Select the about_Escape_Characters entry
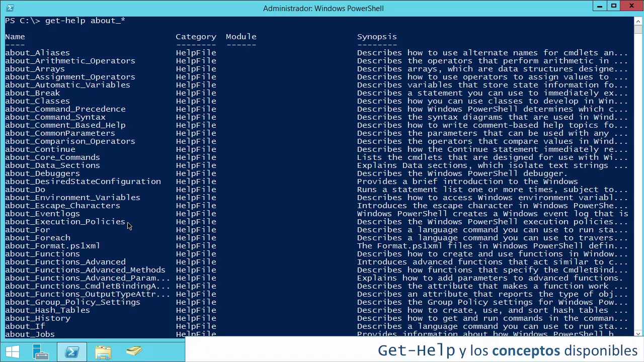The height and width of the screenshot is (362, 644). (x=62, y=206)
